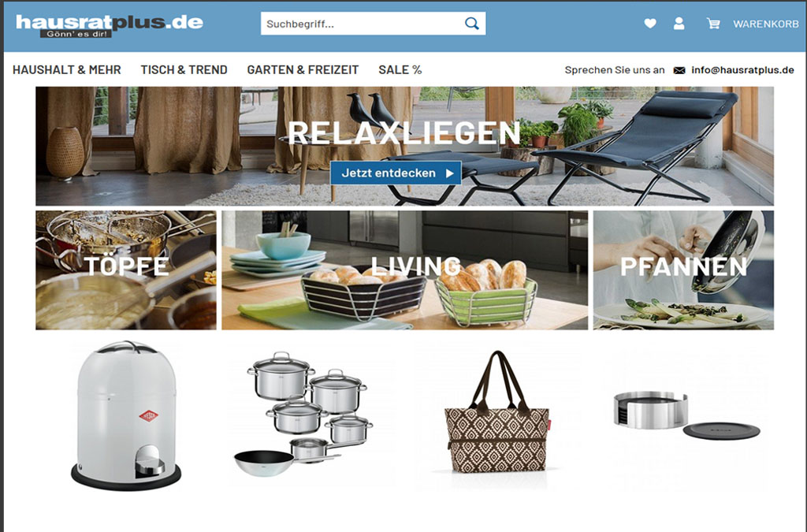Image resolution: width=807 pixels, height=532 pixels.
Task: Open the Haushalt & Mehr menu
Action: (x=67, y=70)
